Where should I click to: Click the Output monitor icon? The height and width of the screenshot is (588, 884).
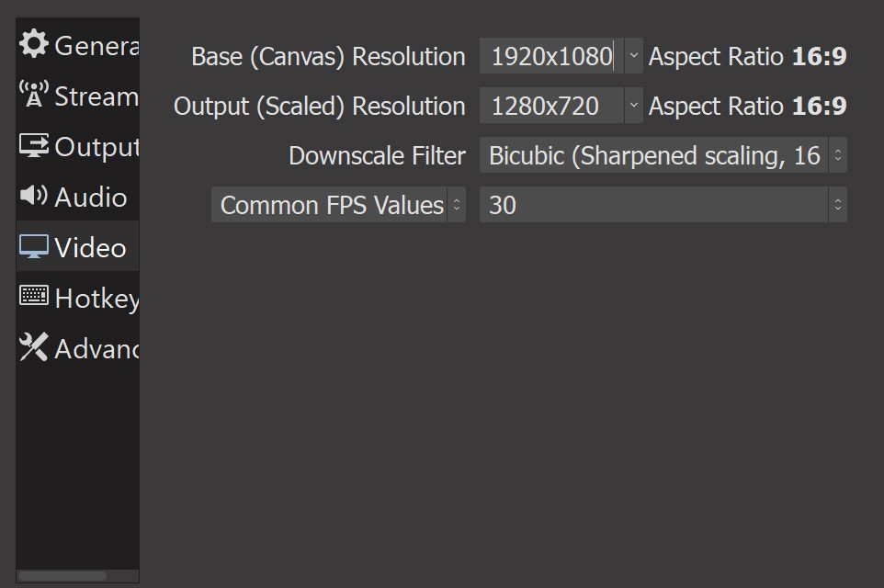click(x=34, y=145)
